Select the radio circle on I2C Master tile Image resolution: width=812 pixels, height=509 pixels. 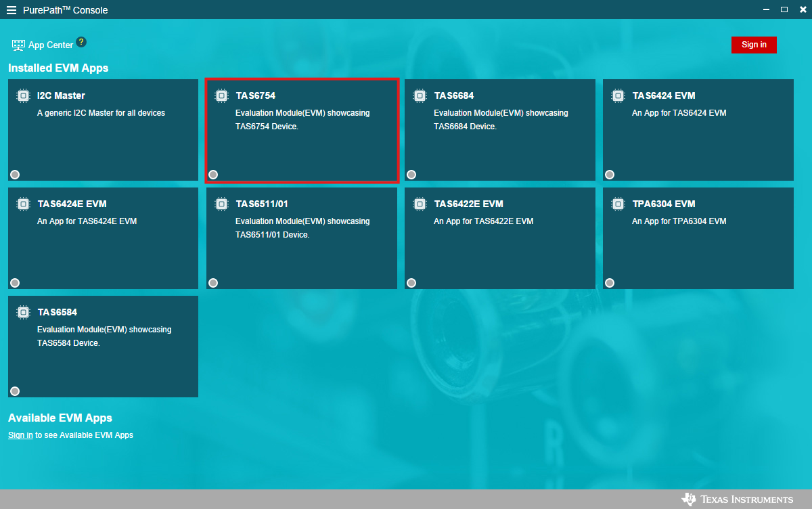15,175
